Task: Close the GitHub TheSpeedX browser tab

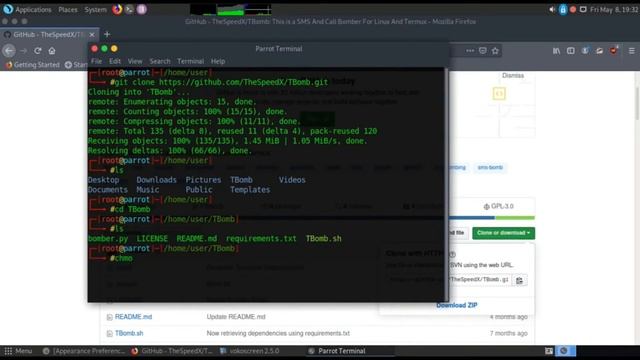Action: pyautogui.click(x=92, y=35)
